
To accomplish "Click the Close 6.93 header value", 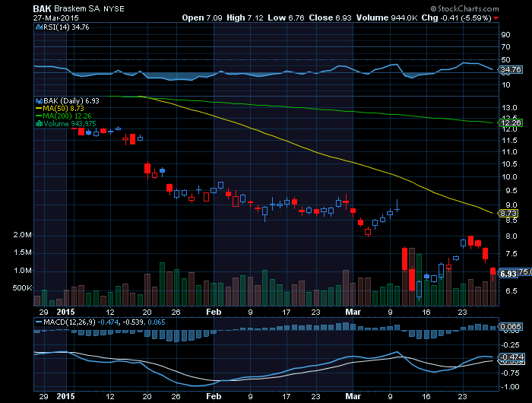I will (x=330, y=17).
